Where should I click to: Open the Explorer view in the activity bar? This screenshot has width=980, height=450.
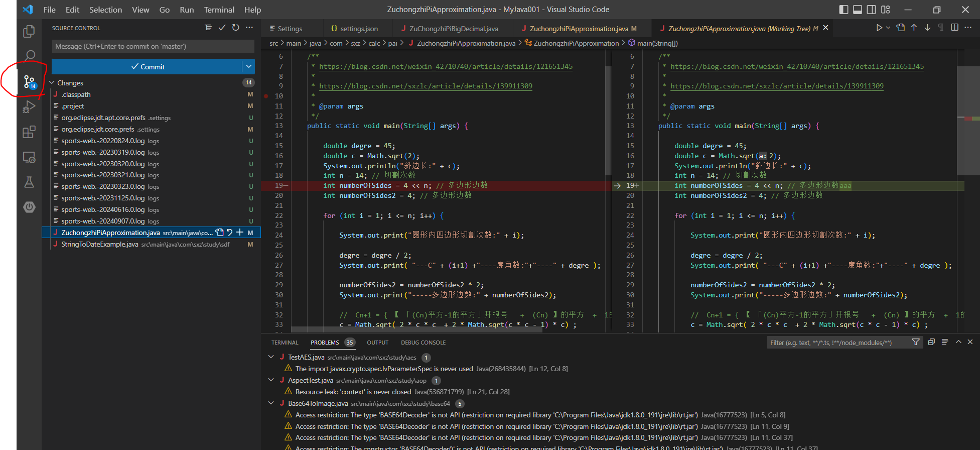tap(29, 31)
